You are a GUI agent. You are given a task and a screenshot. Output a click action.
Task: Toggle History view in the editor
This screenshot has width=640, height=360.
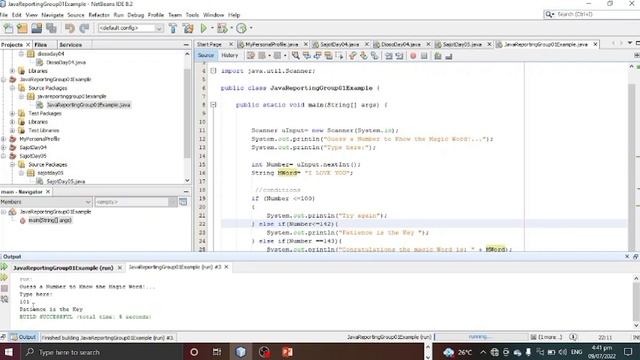pos(229,56)
